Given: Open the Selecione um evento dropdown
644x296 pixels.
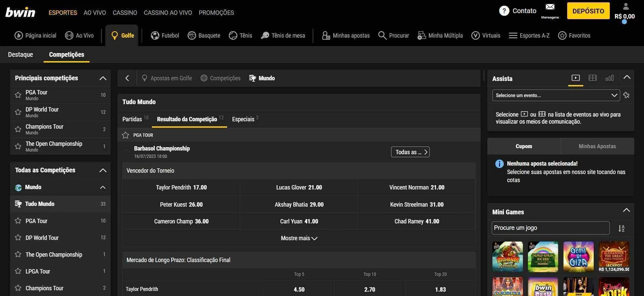Looking at the screenshot, I should coord(556,95).
